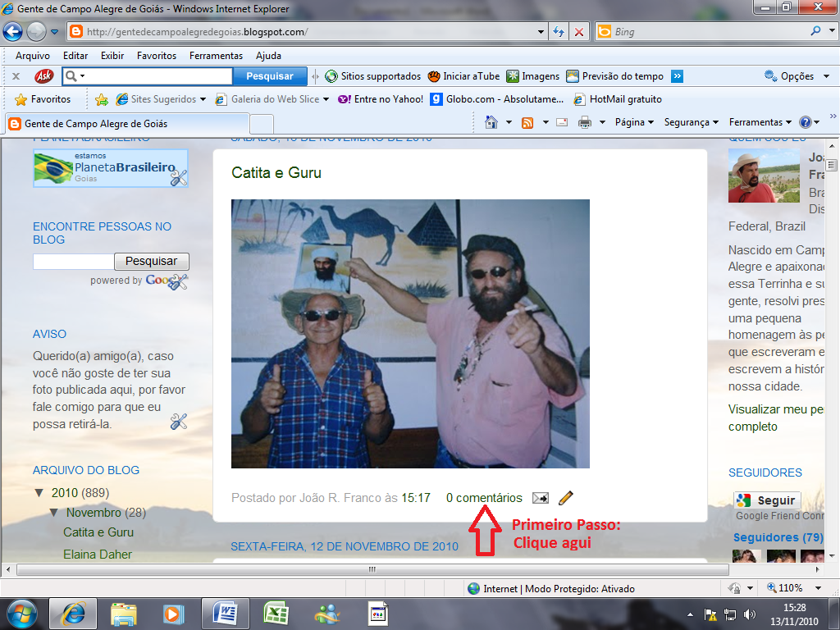Open the Ajuda menu
840x630 pixels.
point(268,56)
